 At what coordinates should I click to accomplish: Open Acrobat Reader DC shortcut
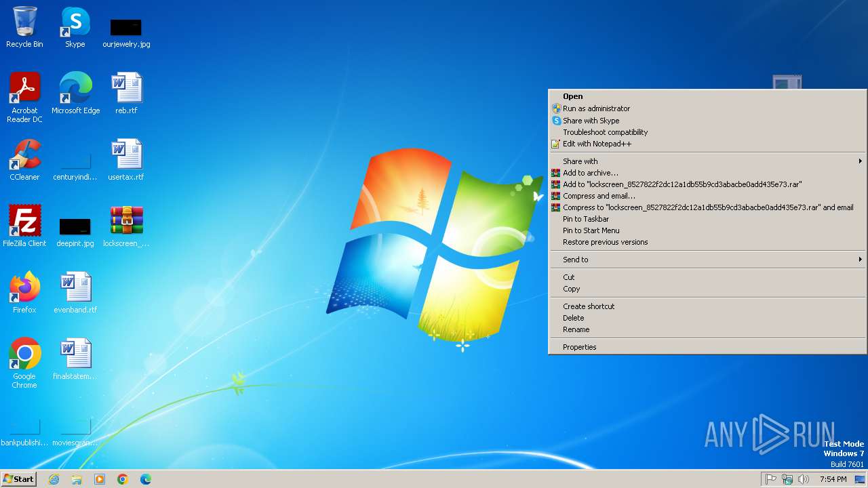24,98
